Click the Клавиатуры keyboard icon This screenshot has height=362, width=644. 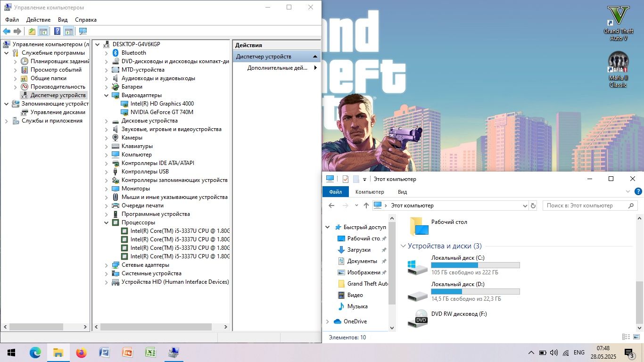pyautogui.click(x=116, y=146)
